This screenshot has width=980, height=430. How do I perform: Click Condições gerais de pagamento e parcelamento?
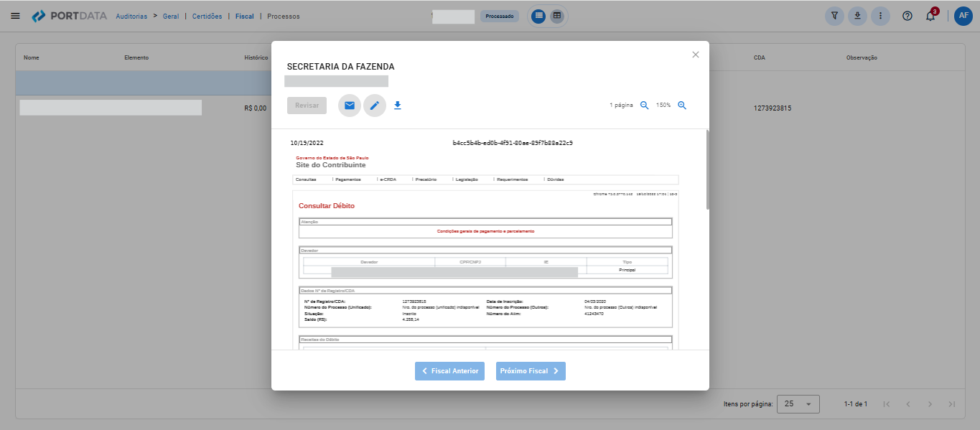click(x=485, y=231)
